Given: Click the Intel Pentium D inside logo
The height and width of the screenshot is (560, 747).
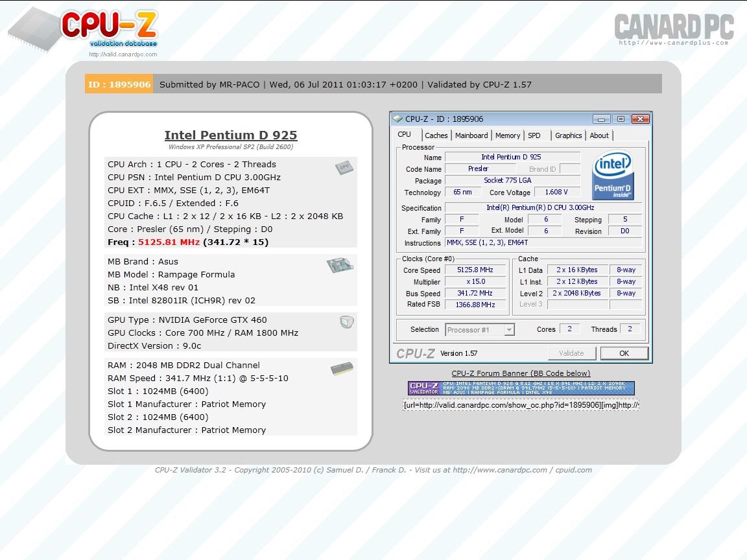Looking at the screenshot, I should tap(613, 175).
